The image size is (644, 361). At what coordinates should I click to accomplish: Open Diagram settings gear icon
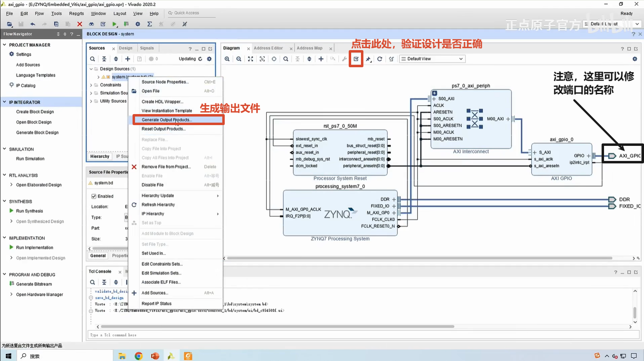pyautogui.click(x=635, y=59)
